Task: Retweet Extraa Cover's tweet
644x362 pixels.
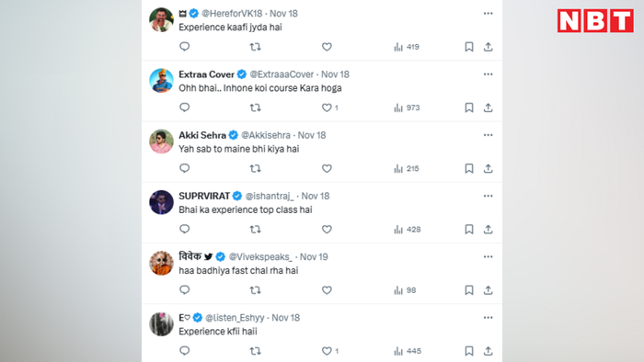Action: (x=255, y=107)
